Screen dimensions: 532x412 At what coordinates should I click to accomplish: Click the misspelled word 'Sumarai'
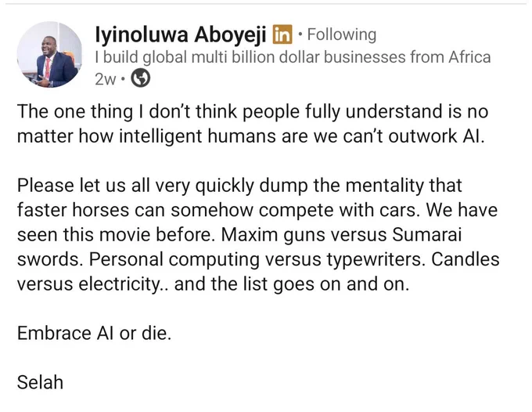click(x=427, y=235)
